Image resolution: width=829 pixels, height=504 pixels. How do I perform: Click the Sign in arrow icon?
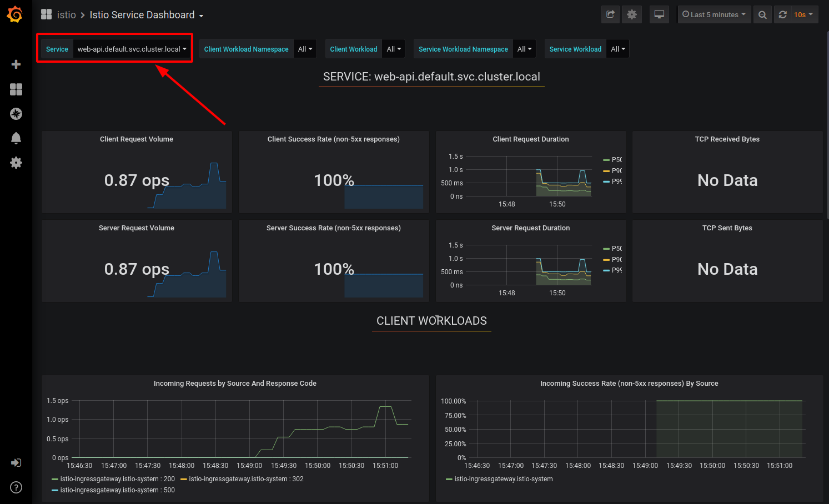pos(16,462)
